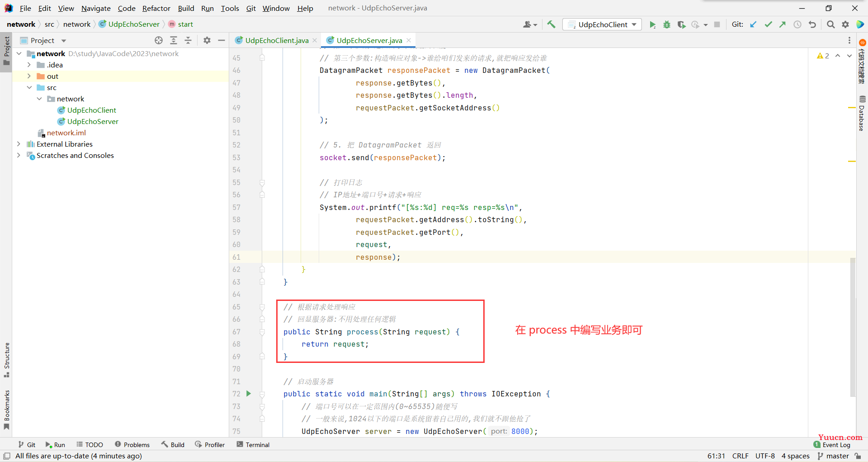Click Git update project arrow icon
Image resolution: width=868 pixels, height=462 pixels.
[x=753, y=24]
